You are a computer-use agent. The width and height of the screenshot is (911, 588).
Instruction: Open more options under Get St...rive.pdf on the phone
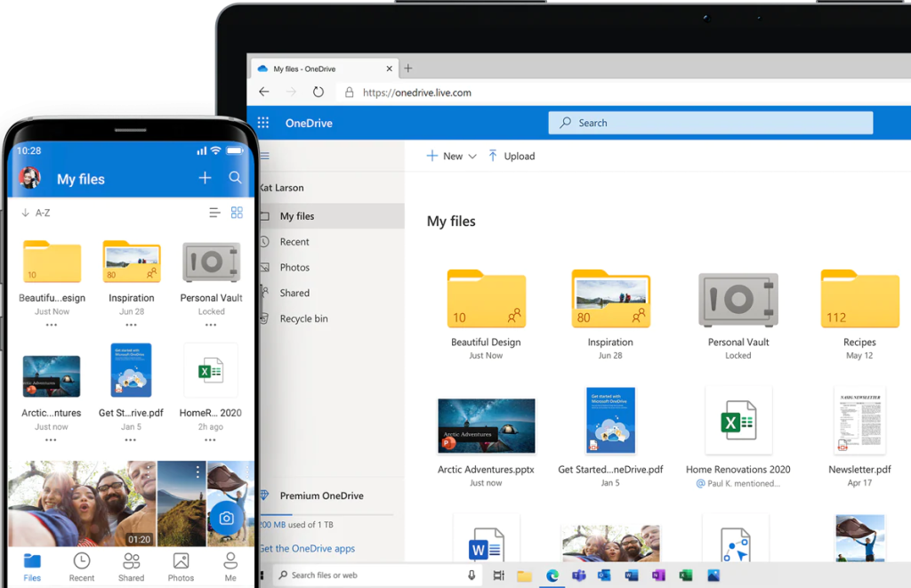(131, 439)
